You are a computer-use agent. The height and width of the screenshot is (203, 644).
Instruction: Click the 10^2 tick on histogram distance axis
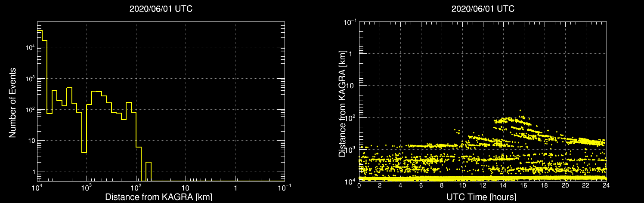136,188
